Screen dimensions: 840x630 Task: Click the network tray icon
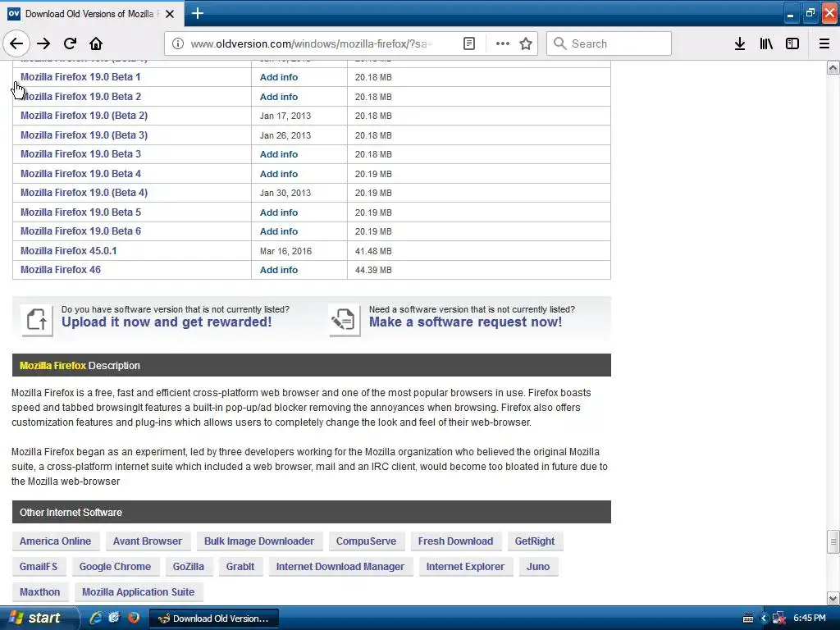click(779, 619)
